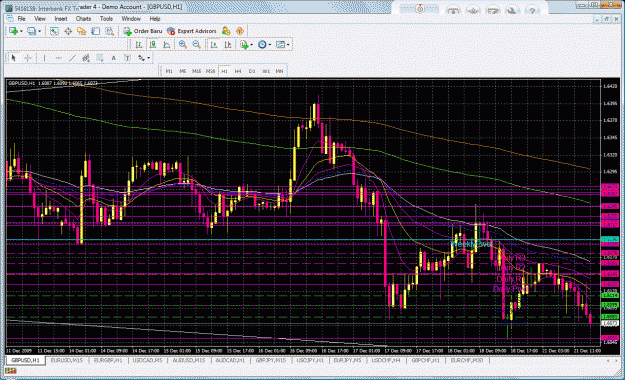Open the Insert menu
The width and height of the screenshot is (625, 380).
coord(61,19)
